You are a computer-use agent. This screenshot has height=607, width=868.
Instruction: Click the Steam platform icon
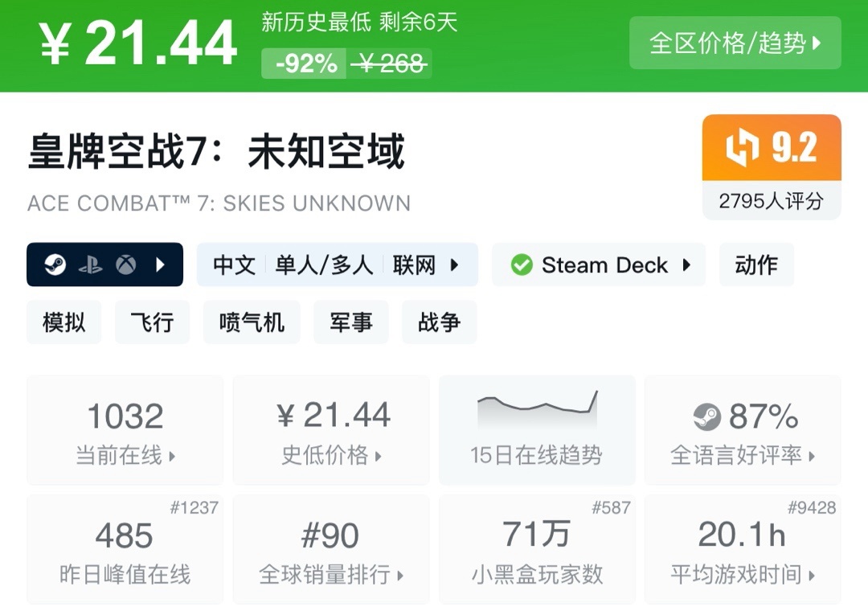click(x=55, y=265)
